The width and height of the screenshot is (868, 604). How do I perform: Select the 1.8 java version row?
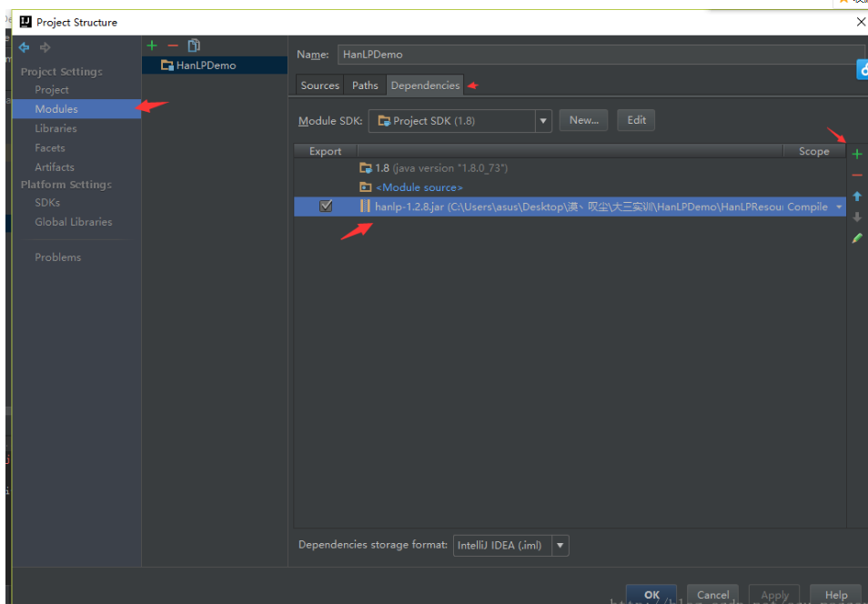click(570, 167)
